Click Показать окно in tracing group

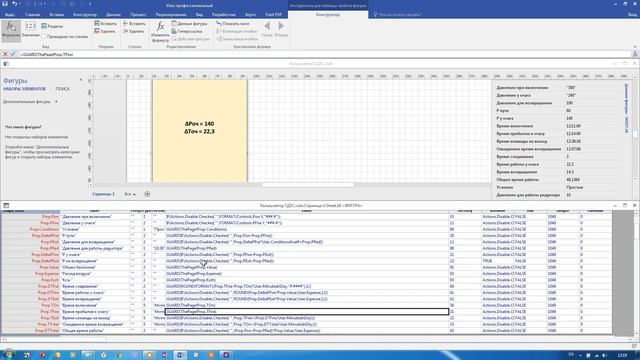233,24
